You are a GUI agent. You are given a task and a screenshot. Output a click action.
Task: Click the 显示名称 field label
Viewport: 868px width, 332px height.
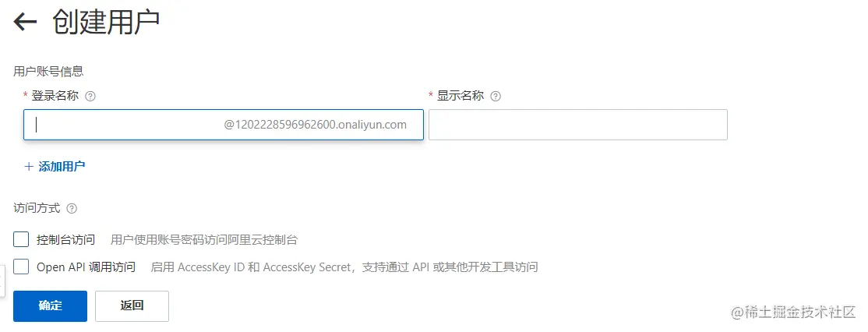tap(460, 96)
